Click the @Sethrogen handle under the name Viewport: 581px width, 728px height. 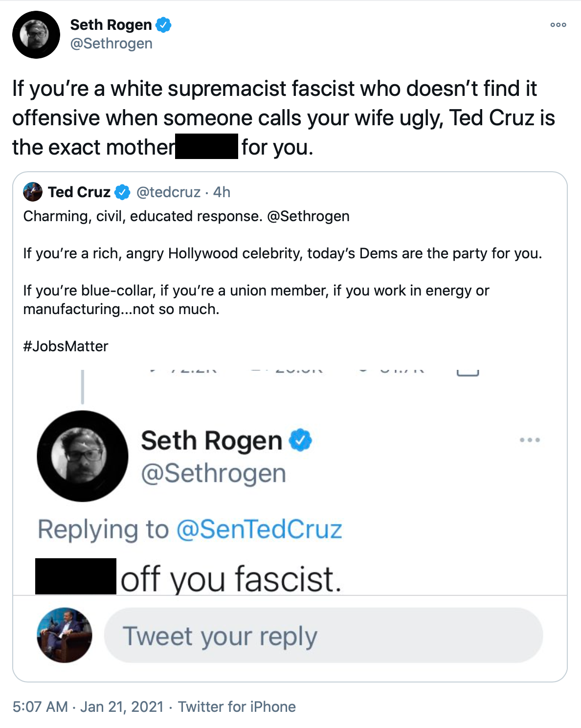coord(112,44)
